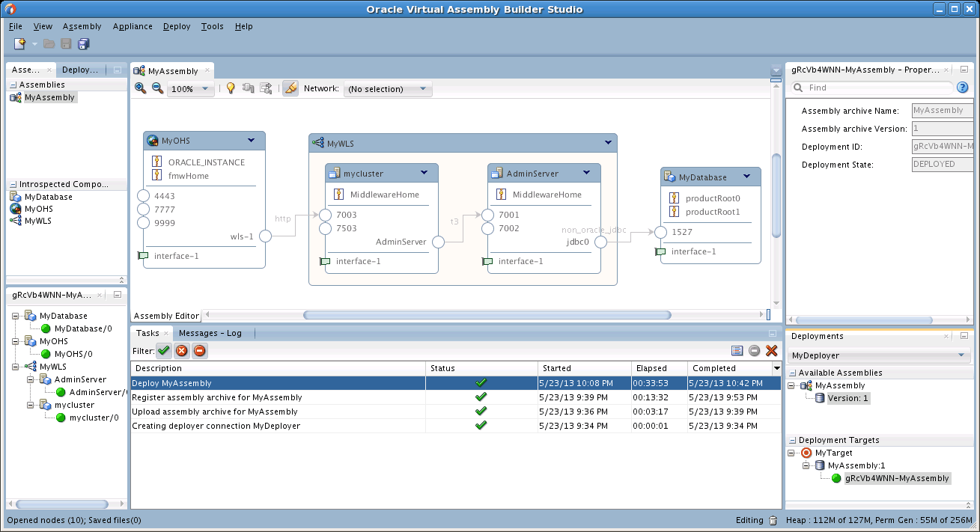The image size is (980, 532).
Task: Select Version: 1 under Available Assemblies
Action: click(847, 398)
